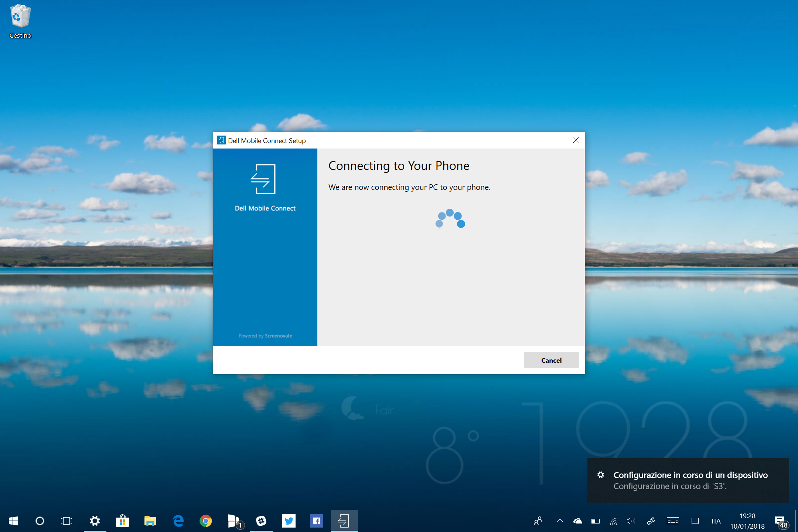This screenshot has width=798, height=532.
Task: Close the Dell Mobile Connect Setup window
Action: [x=576, y=140]
